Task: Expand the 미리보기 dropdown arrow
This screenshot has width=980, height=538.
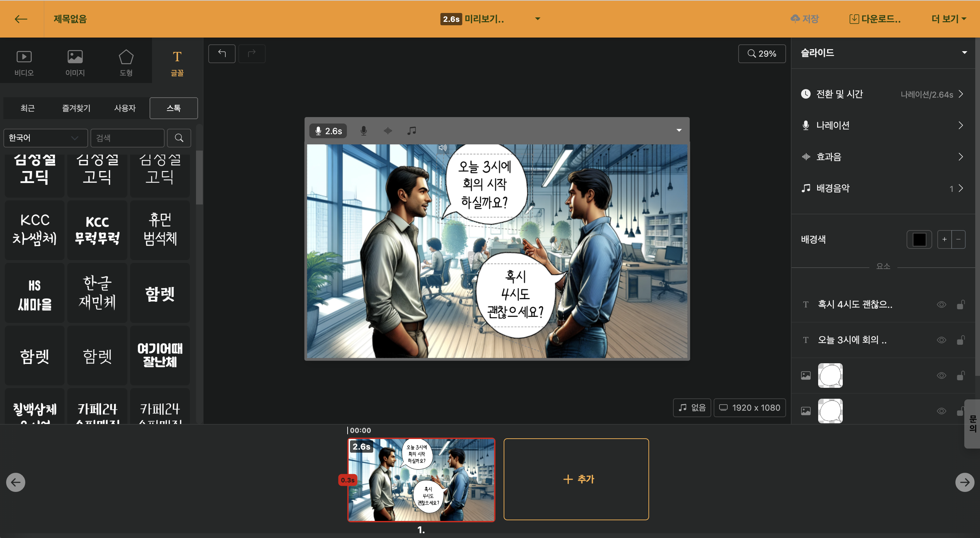Action: 537,19
